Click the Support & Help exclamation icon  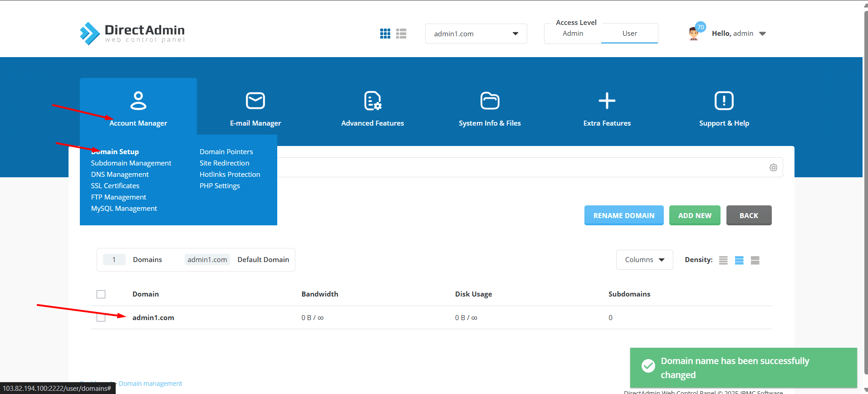pos(724,101)
